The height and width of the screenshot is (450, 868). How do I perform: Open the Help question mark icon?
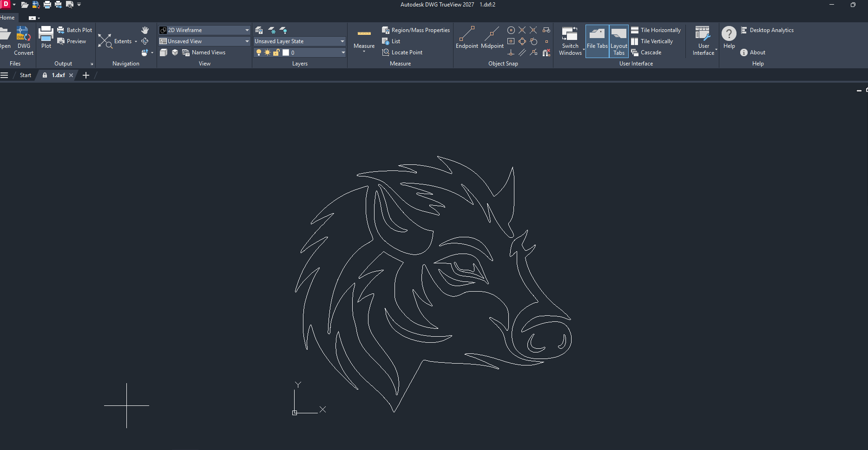(729, 34)
